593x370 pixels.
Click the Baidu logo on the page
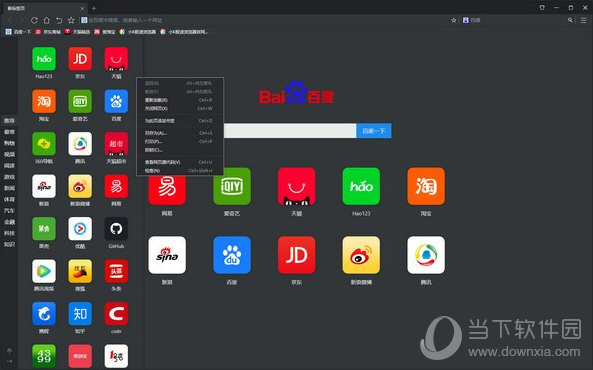[x=296, y=93]
